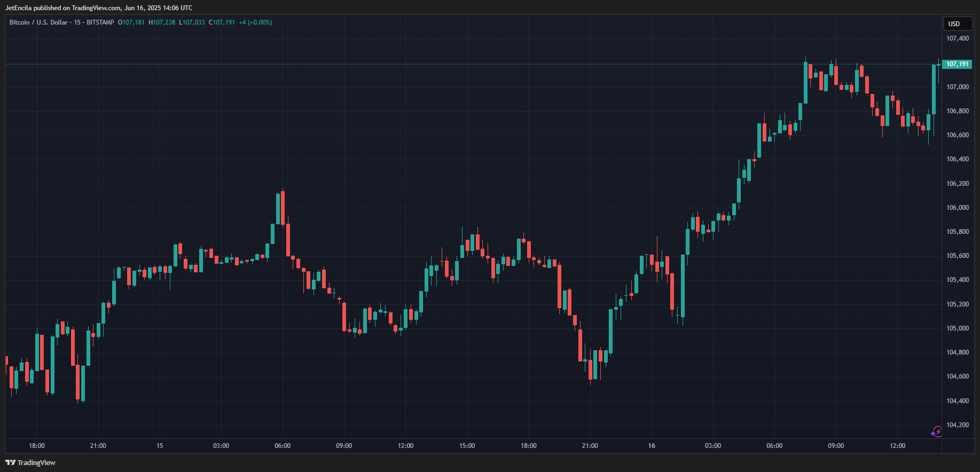This screenshot has height=472, width=980.
Task: Click the TradingView logo at bottom left
Action: click(x=30, y=462)
